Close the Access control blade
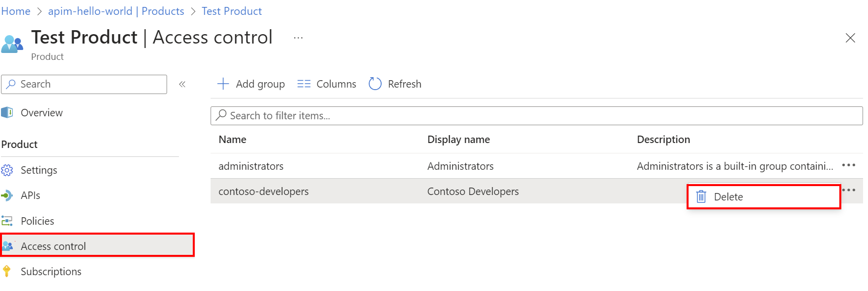The width and height of the screenshot is (868, 291). (x=850, y=38)
